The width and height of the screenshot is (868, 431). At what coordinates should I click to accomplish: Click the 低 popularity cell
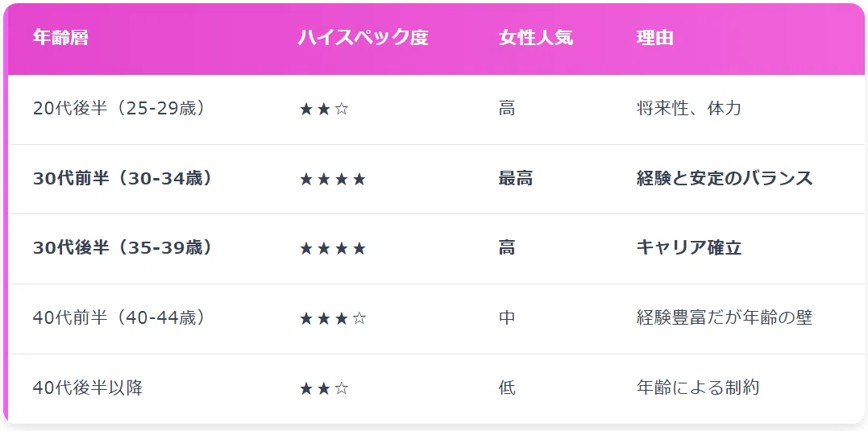507,387
